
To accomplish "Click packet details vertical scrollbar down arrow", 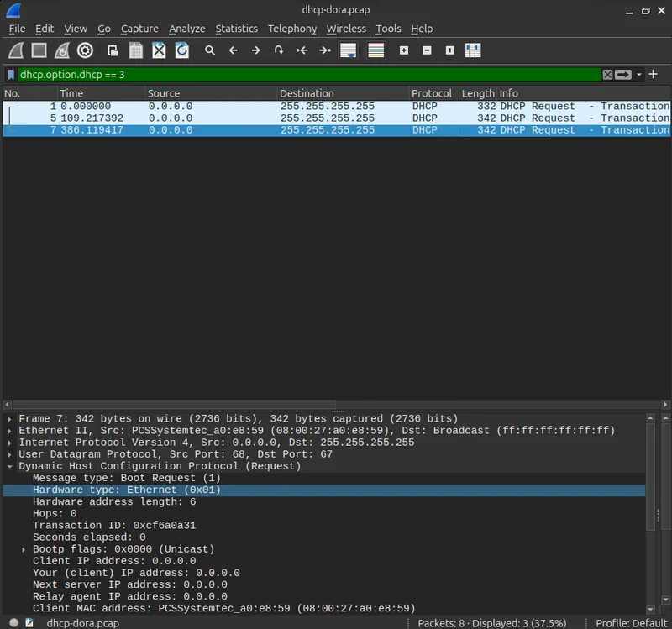I will (x=650, y=610).
